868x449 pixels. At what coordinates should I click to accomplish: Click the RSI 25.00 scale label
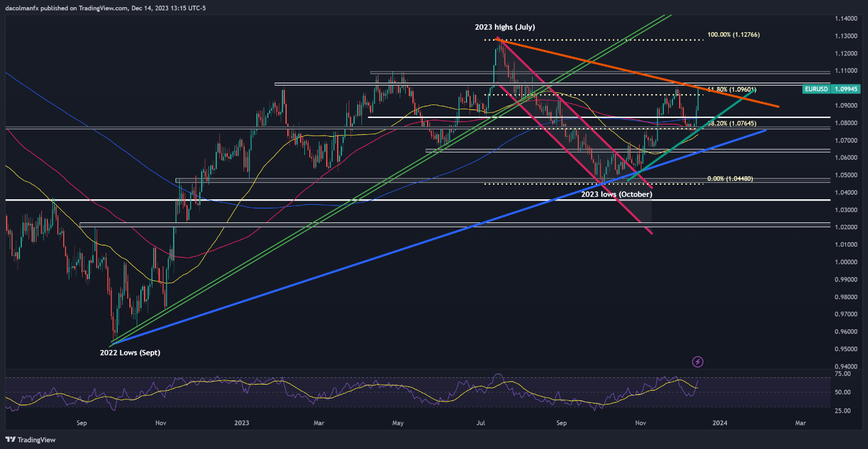click(x=842, y=411)
